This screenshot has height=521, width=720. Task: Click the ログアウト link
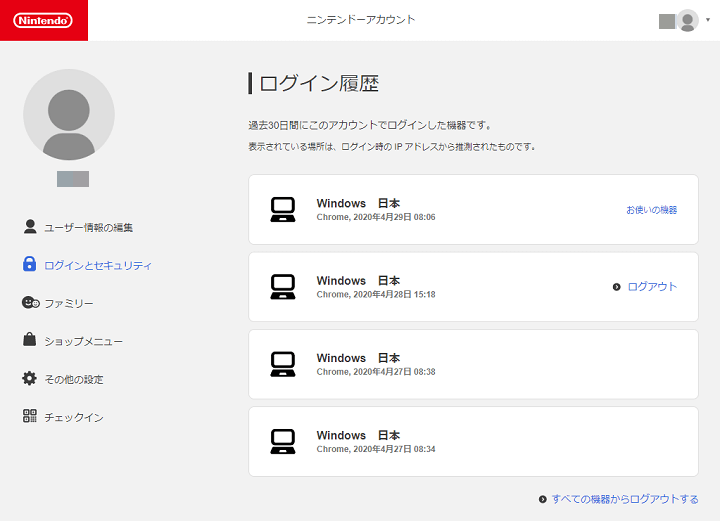(652, 287)
